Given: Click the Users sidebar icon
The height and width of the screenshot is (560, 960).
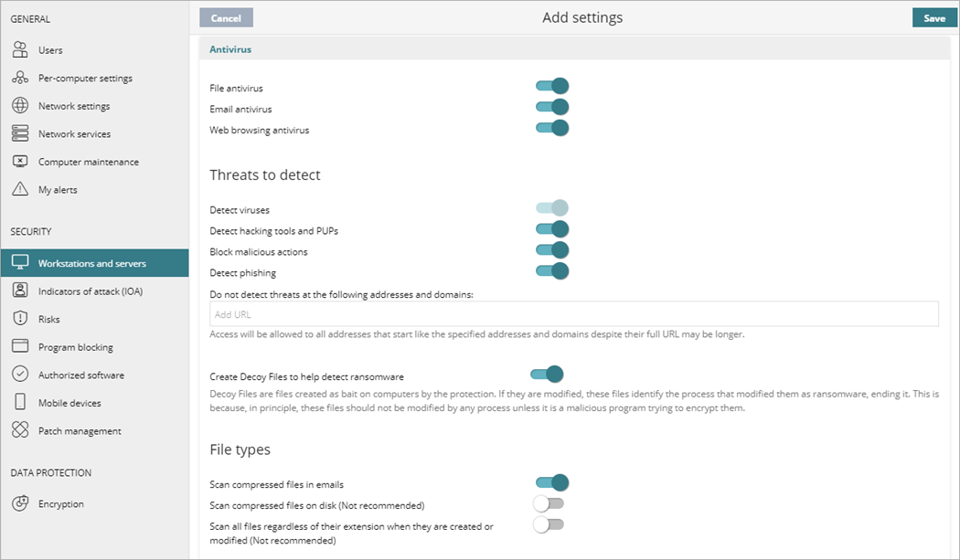Looking at the screenshot, I should tap(20, 50).
